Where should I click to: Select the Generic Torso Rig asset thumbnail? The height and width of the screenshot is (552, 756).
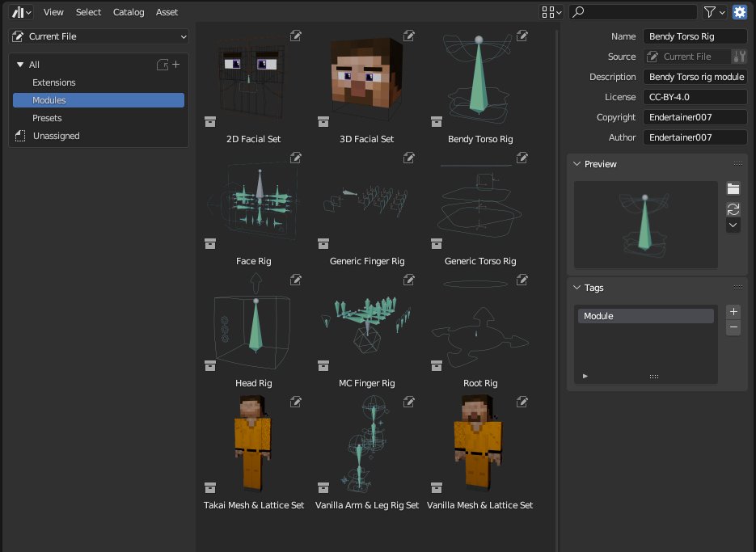coord(479,200)
